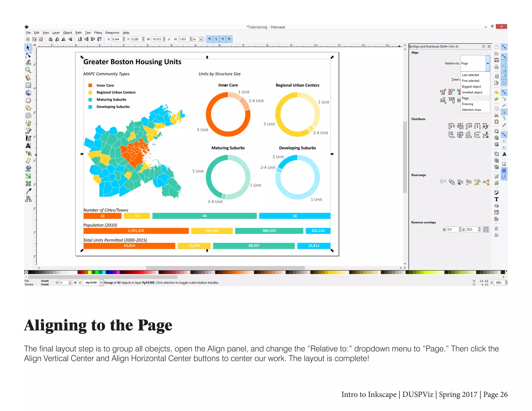Select the Node editing tool
The height and width of the screenshot is (411, 532).
pyautogui.click(x=28, y=55)
